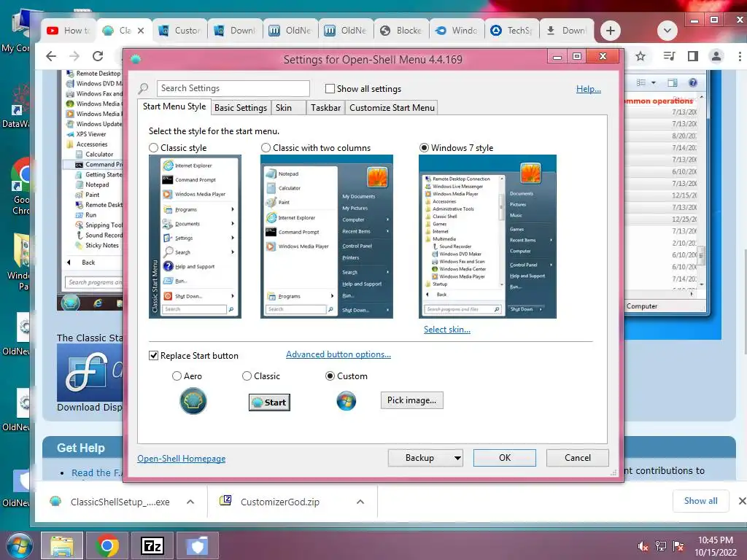Click the Chrome forward arrow
This screenshot has width=747, height=560.
(74, 56)
